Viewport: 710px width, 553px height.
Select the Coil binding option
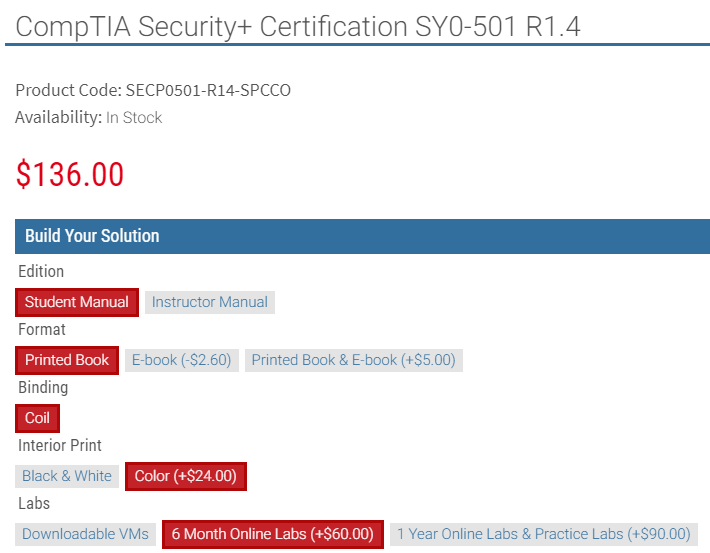click(x=38, y=418)
